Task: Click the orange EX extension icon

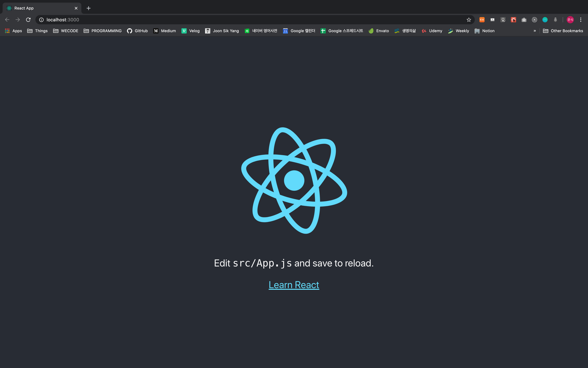Action: (482, 20)
